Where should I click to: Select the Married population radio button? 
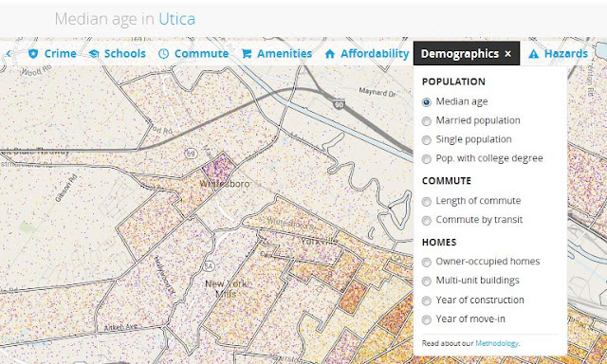click(427, 121)
